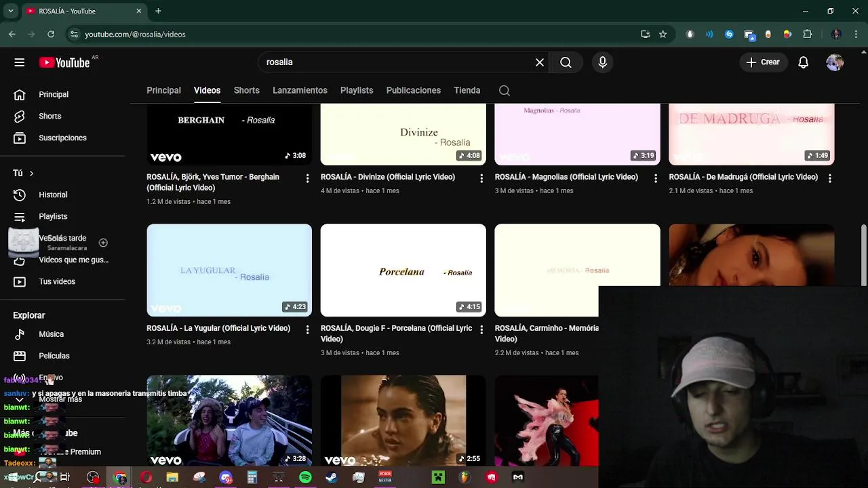Open a new browser tab
This screenshot has width=868, height=488.
tap(158, 11)
